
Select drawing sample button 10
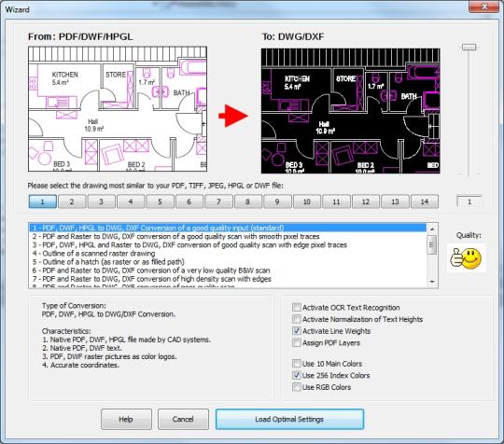(x=307, y=201)
